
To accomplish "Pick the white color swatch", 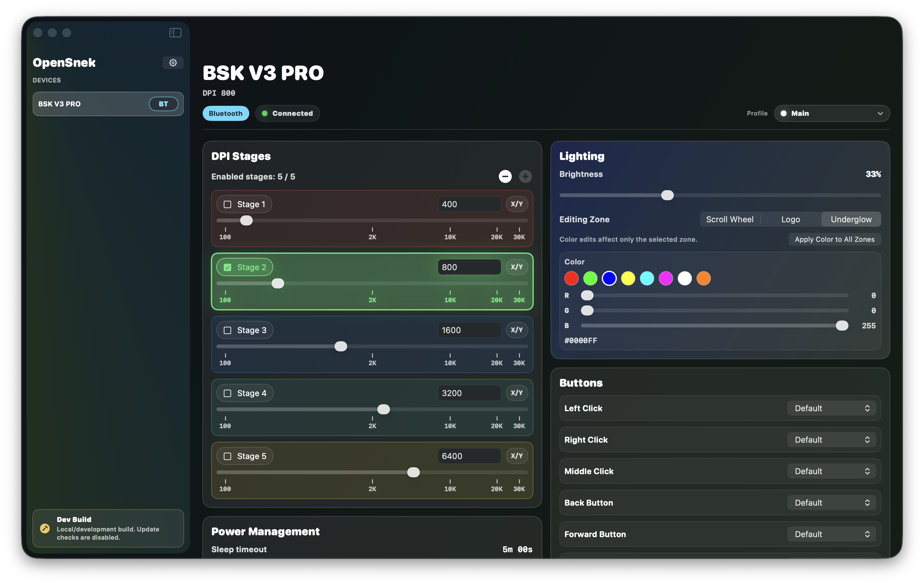I will [685, 278].
